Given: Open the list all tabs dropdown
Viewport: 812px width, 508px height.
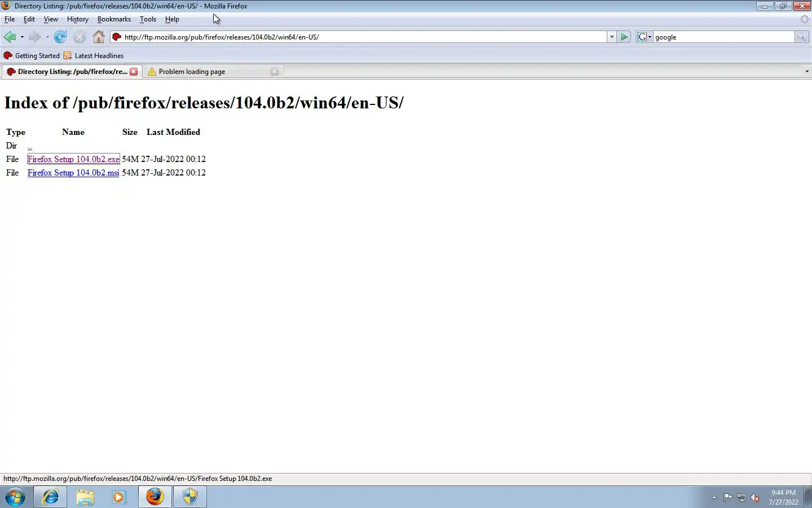Looking at the screenshot, I should [806, 72].
